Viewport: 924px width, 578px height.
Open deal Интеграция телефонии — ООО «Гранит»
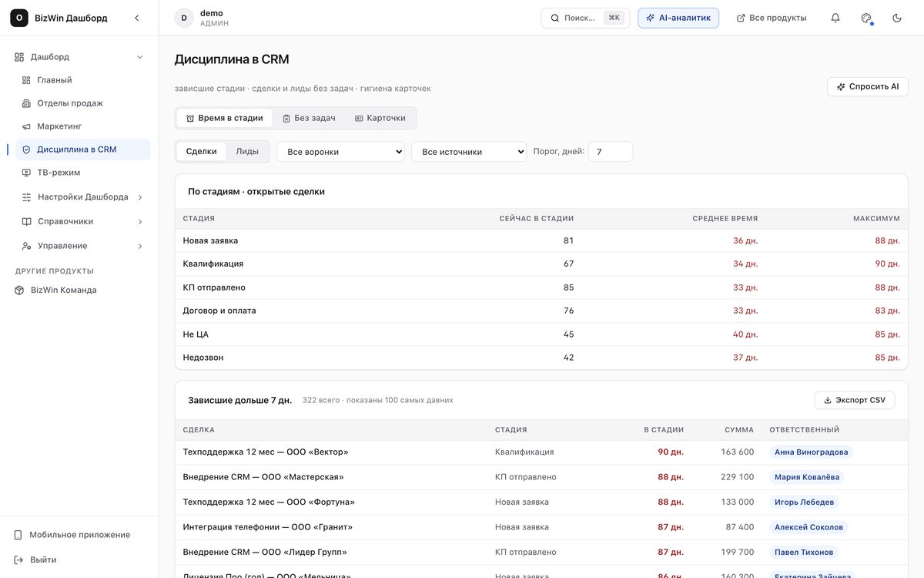[268, 527]
